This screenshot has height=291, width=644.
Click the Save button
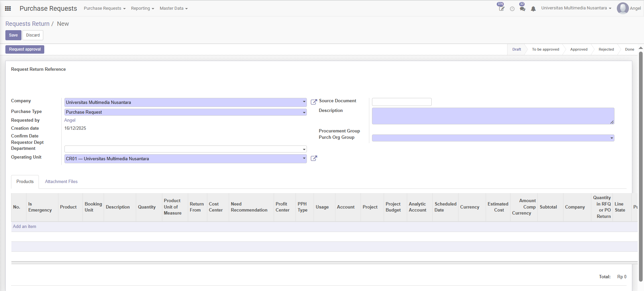click(13, 35)
